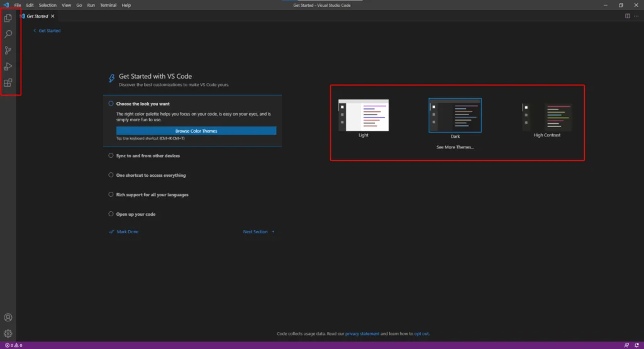Viewport: 644px width, 349px height.
Task: Open the editor More Actions ellipsis
Action: [636, 16]
